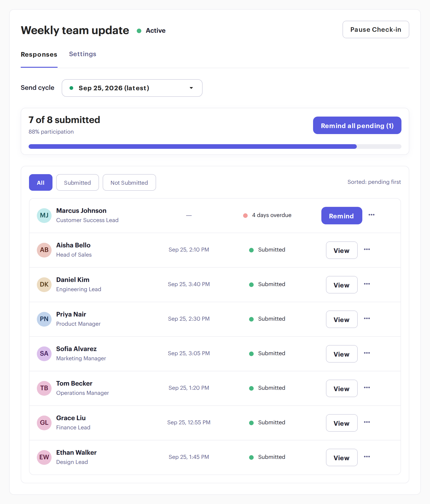The image size is (430, 504).
Task: Click the Pause Check-in button
Action: [x=375, y=29]
